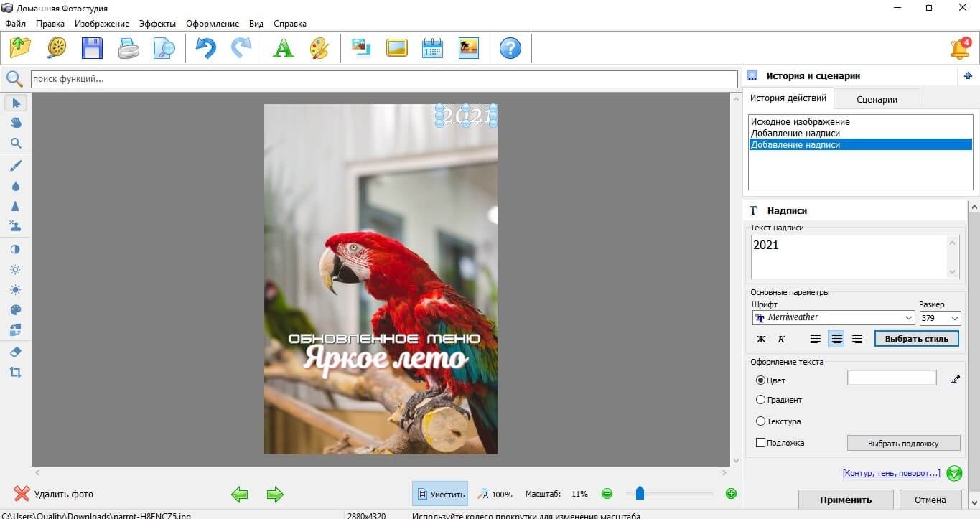Image resolution: width=980 pixels, height=519 pixels.
Task: Add text with the green A icon
Action: (284, 48)
